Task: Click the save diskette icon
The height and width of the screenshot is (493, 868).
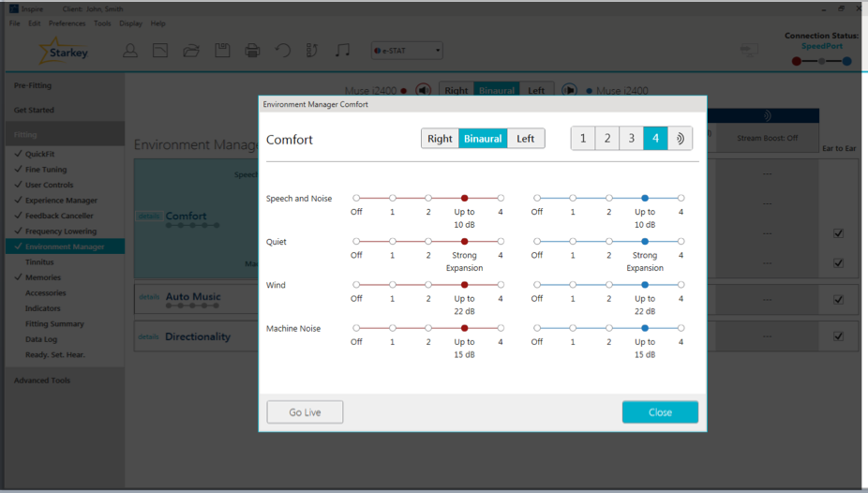Action: [x=222, y=51]
